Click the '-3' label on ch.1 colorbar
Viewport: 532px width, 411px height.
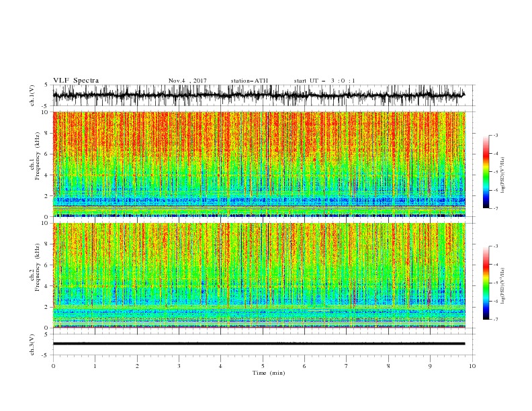[x=495, y=135]
